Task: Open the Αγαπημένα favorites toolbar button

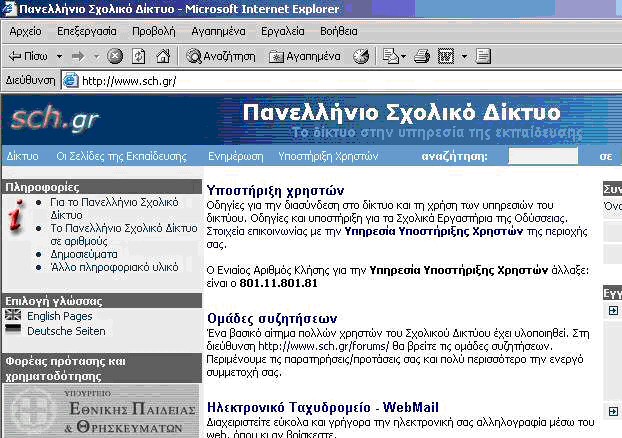Action: [305, 56]
